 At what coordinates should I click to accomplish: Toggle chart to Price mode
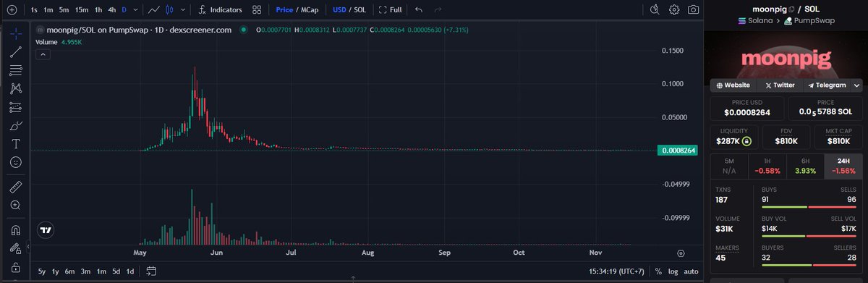pyautogui.click(x=284, y=10)
